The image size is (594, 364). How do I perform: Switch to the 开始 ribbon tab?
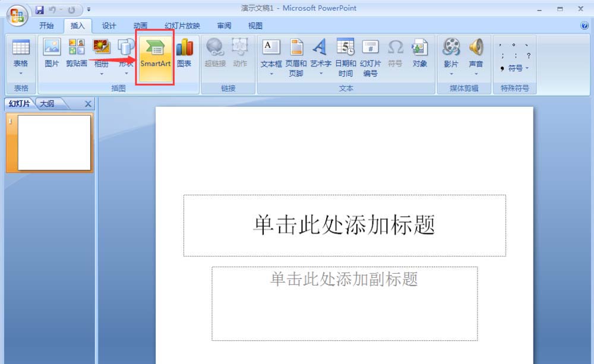(x=46, y=26)
